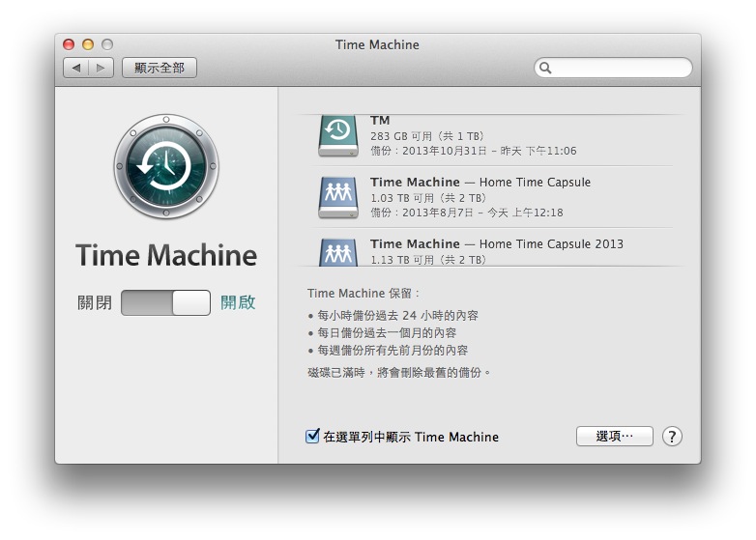
Task: Click '磁碟已滿時，將會刪除最舊的備份。' text
Action: click(x=399, y=372)
